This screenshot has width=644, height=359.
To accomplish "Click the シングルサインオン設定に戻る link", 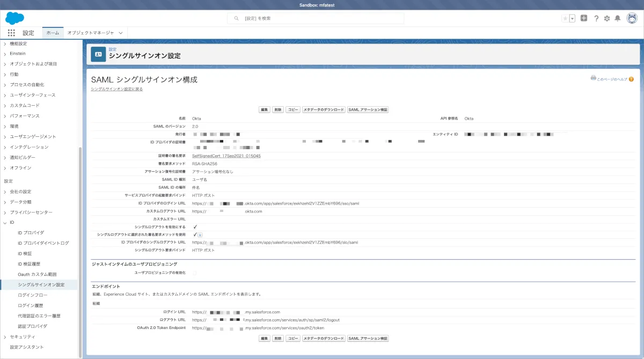I will tap(117, 89).
